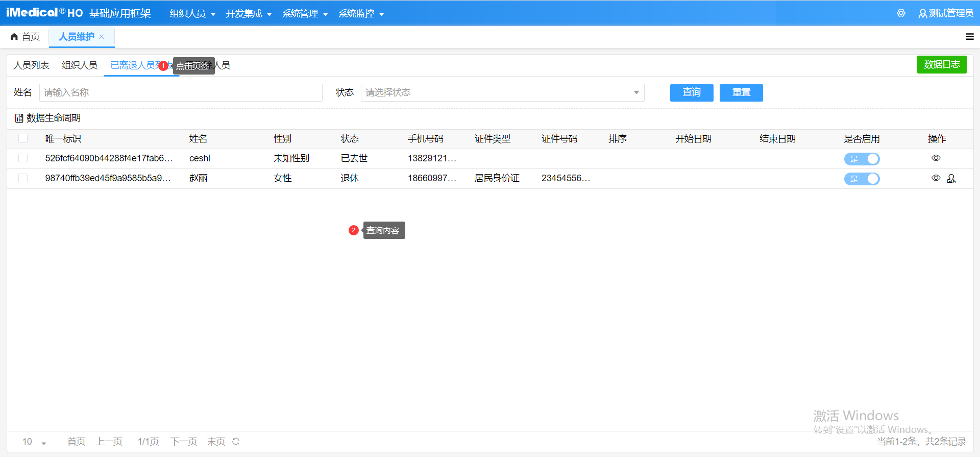Screen dimensions: 980x460
Task: Go to 上一页 in pagination
Action: tap(109, 442)
